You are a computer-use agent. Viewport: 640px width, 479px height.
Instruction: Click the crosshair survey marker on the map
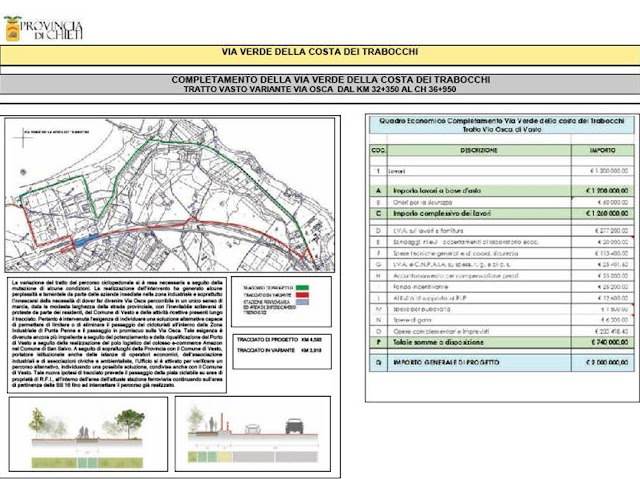23,137
